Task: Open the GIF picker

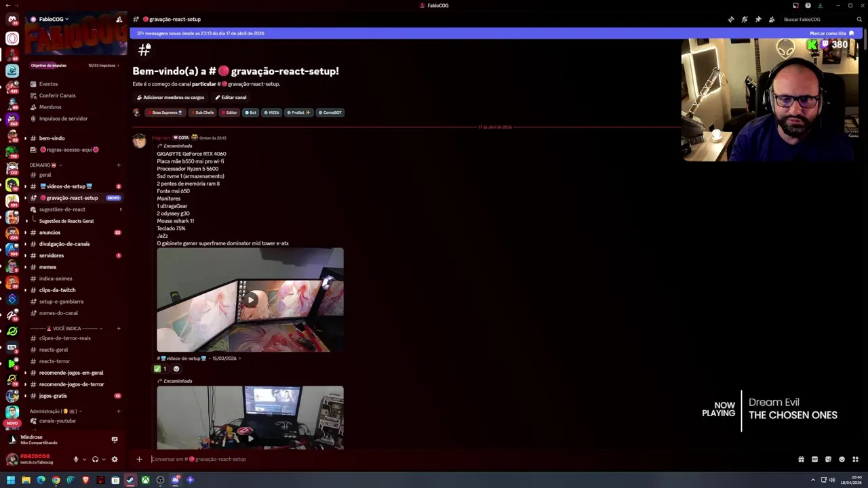Action: [x=814, y=459]
